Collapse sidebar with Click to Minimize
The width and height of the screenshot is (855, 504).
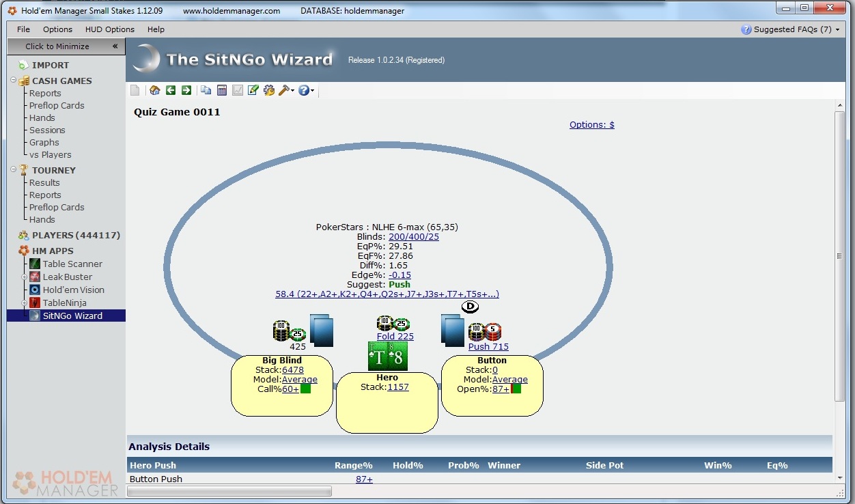(66, 46)
